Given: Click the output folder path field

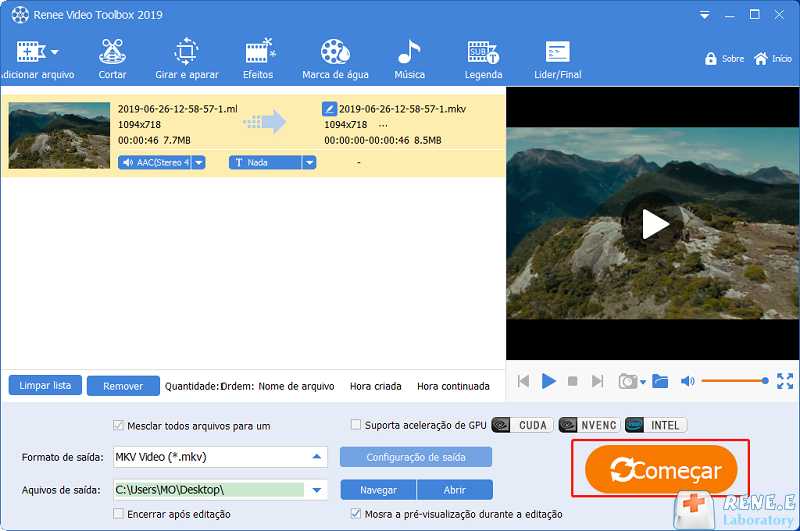Looking at the screenshot, I should coord(209,490).
